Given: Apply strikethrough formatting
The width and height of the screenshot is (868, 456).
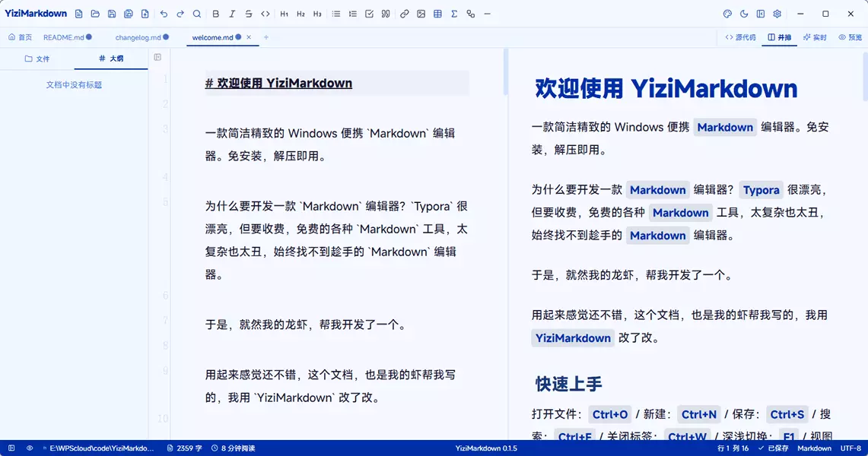Looking at the screenshot, I should pyautogui.click(x=249, y=14).
